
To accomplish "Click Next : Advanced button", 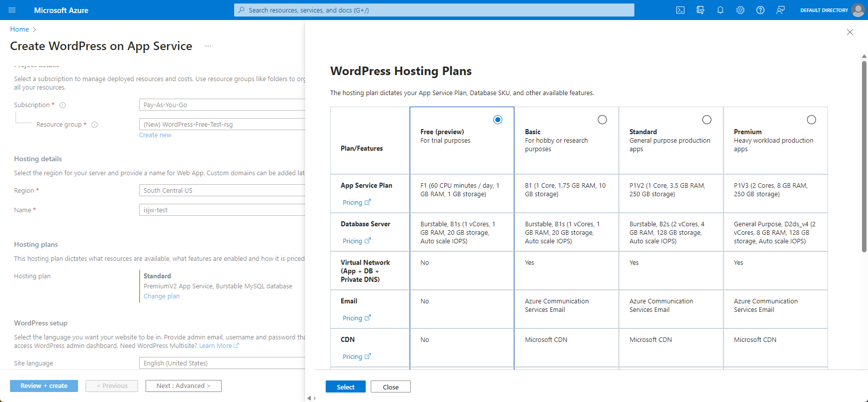I will point(184,386).
